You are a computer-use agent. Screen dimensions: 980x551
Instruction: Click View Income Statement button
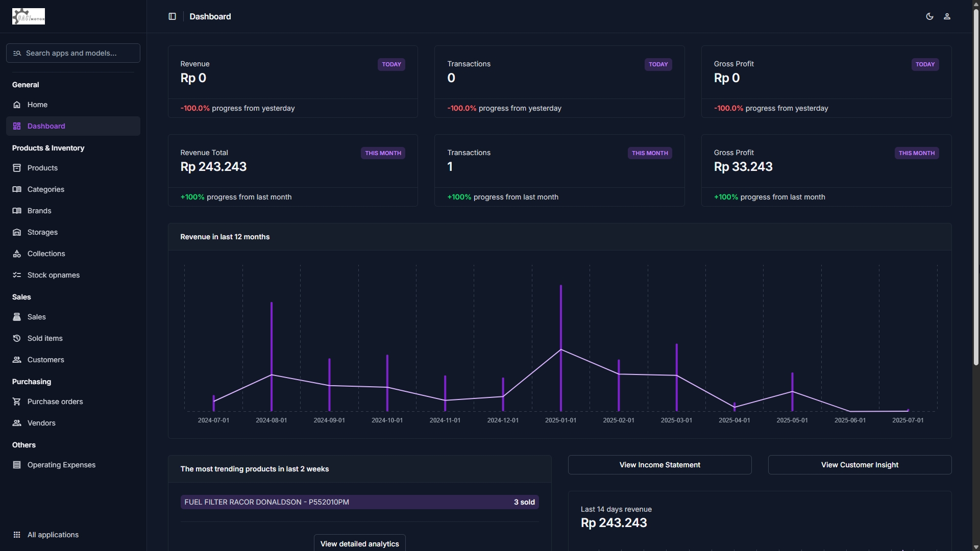[x=659, y=465]
